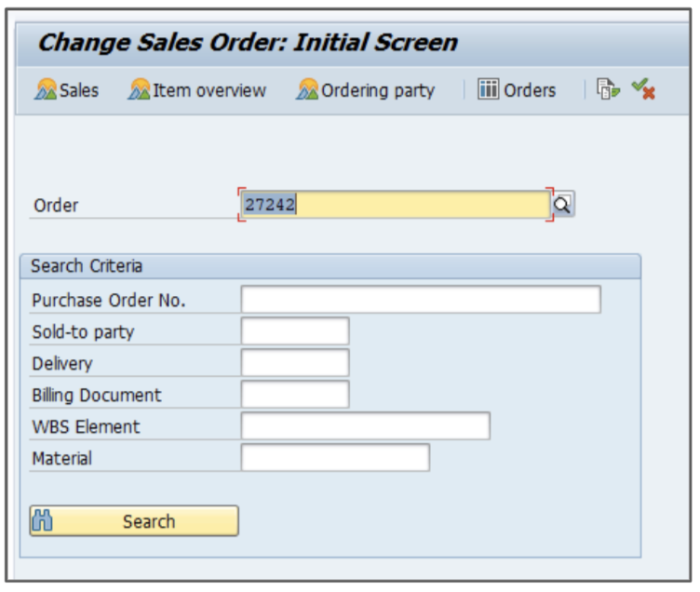The width and height of the screenshot is (700, 592).
Task: Select the Billing Document input field
Action: pyautogui.click(x=295, y=395)
